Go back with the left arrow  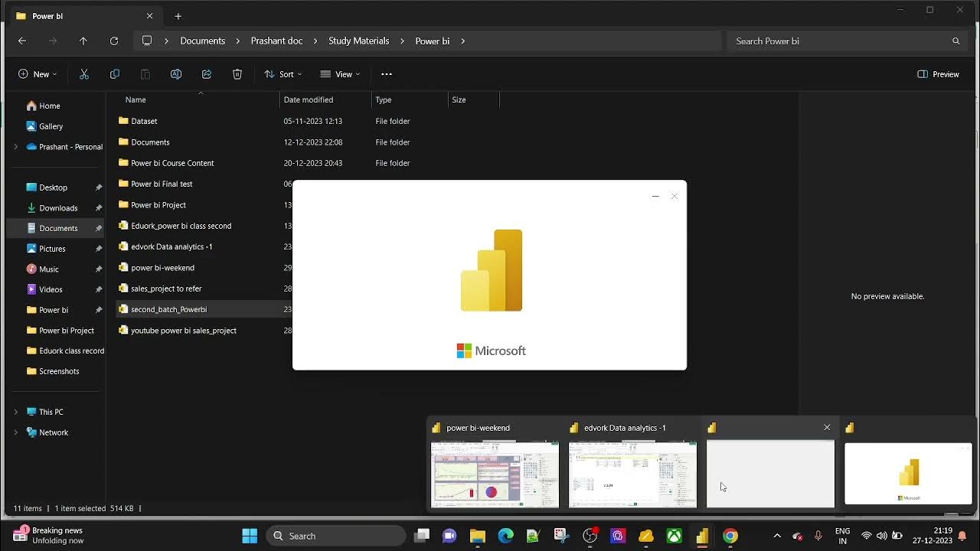click(x=22, y=41)
